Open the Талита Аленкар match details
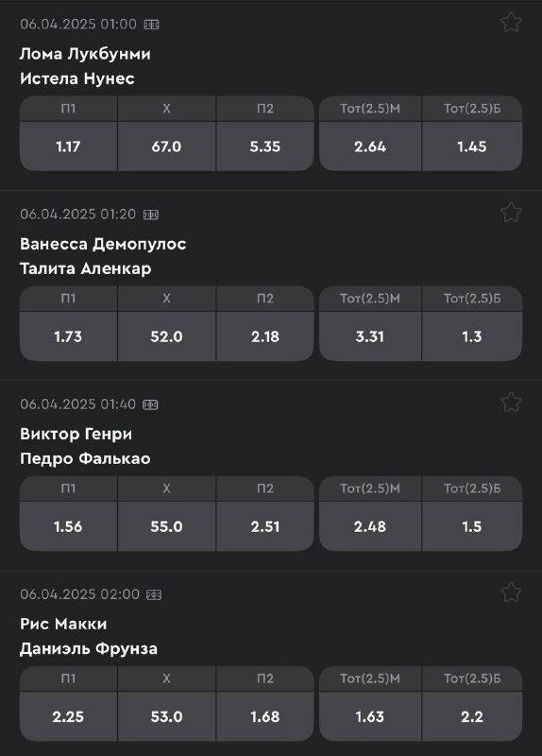The image size is (542, 756). pos(85,268)
